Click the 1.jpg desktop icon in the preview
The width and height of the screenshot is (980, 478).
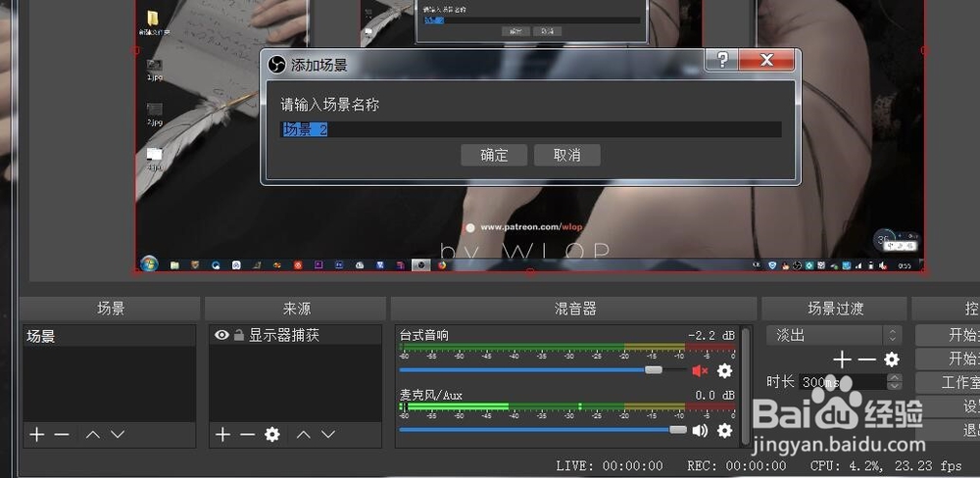[155, 70]
